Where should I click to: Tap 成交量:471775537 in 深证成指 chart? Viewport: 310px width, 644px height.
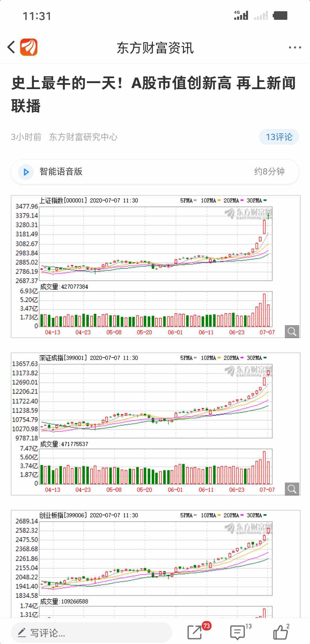tap(64, 444)
